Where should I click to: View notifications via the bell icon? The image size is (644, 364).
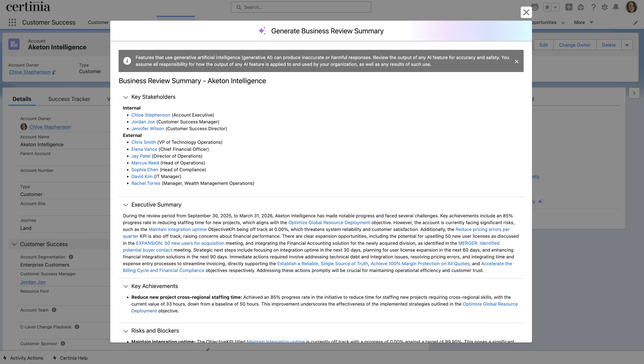point(616,7)
